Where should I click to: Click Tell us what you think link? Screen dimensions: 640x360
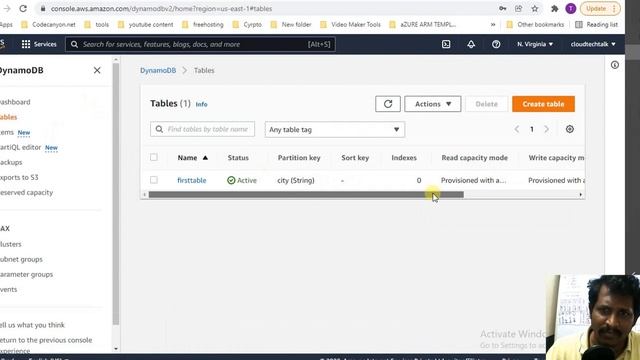pos(32,325)
